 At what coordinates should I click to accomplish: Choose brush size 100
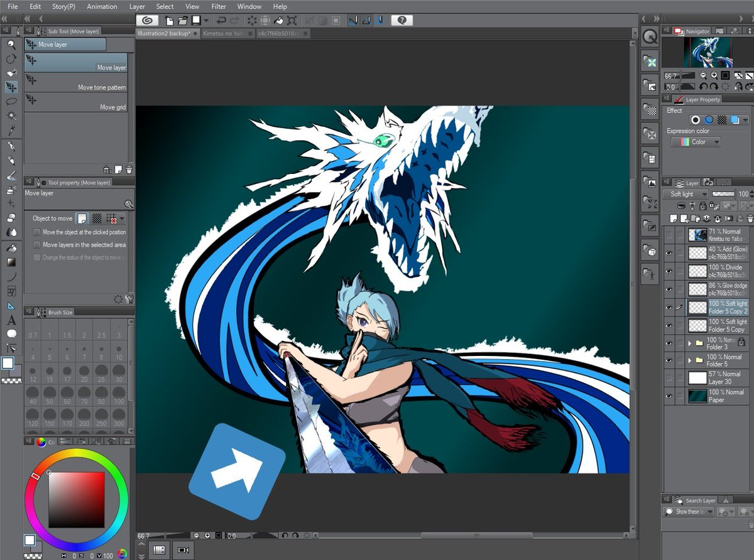pos(117,396)
